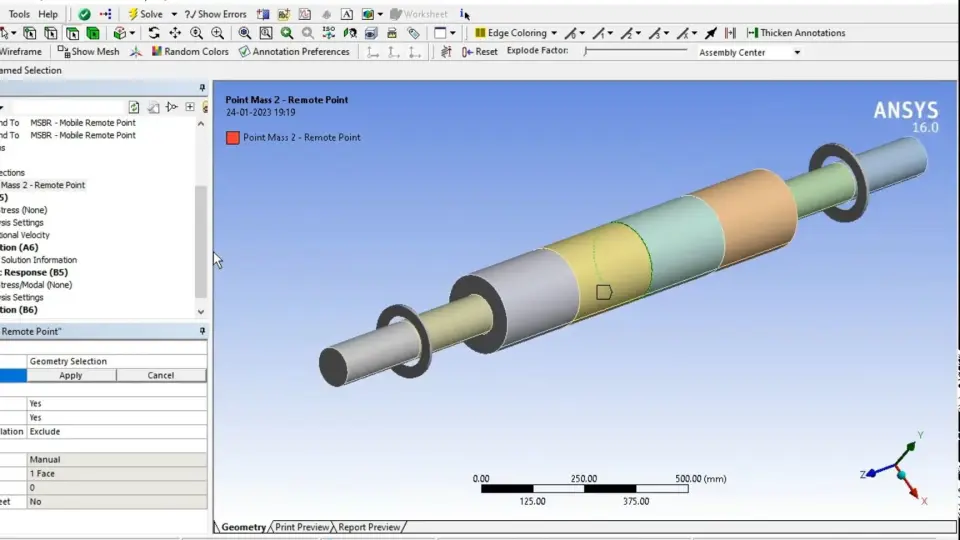This screenshot has width=960, height=540.
Task: Open Annotation Preferences
Action: pyautogui.click(x=294, y=51)
